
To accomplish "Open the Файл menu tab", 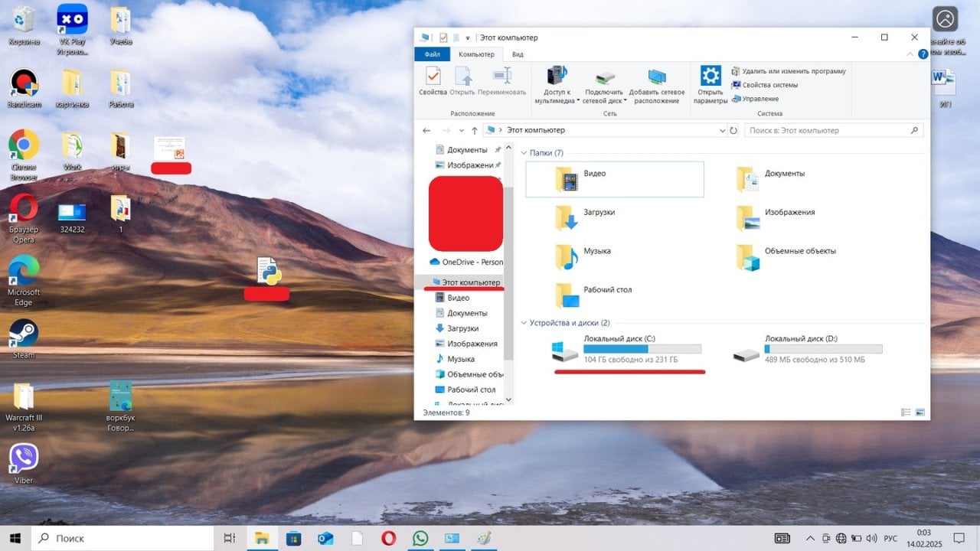I will tap(432, 54).
